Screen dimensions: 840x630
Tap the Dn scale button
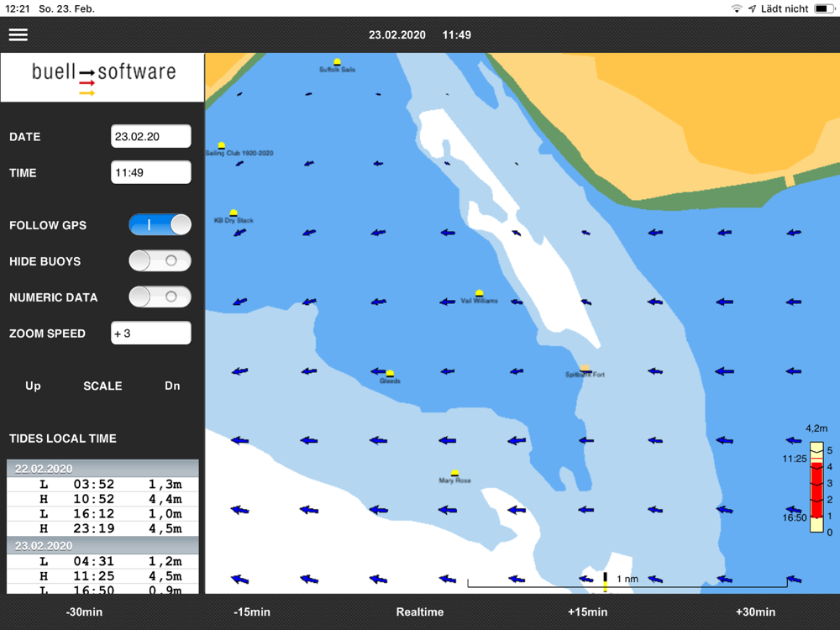[x=172, y=386]
